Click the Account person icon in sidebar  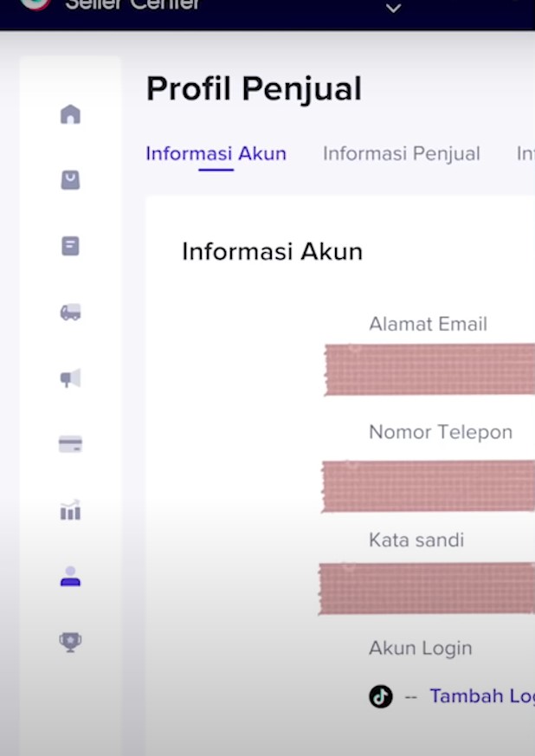click(x=70, y=577)
